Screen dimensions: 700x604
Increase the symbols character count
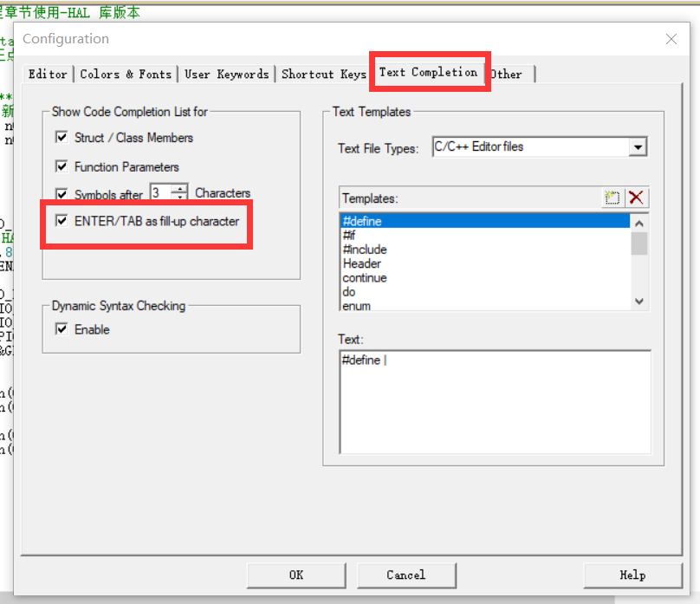[180, 188]
